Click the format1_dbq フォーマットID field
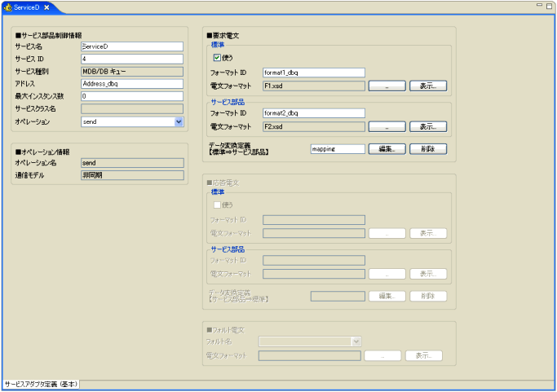Screen dimensions: 557x392 (313, 72)
